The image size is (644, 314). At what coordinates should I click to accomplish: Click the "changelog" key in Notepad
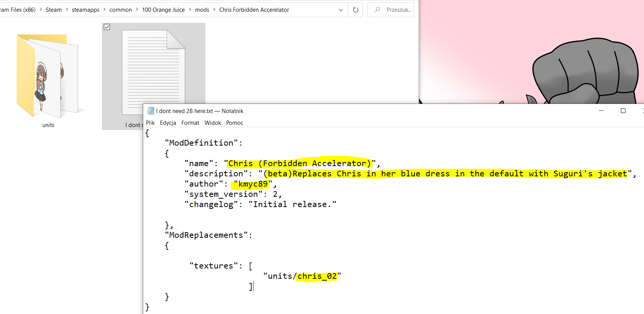click(211, 204)
